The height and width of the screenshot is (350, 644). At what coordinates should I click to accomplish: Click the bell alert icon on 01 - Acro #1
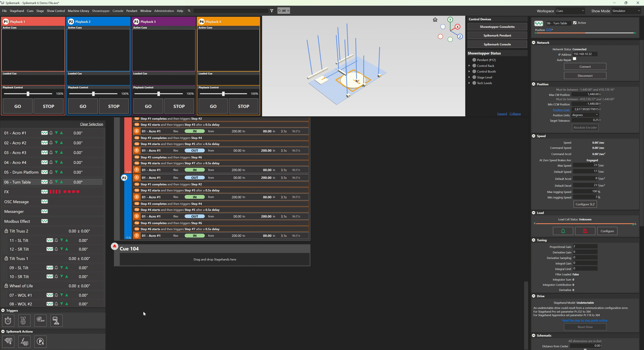51,133
